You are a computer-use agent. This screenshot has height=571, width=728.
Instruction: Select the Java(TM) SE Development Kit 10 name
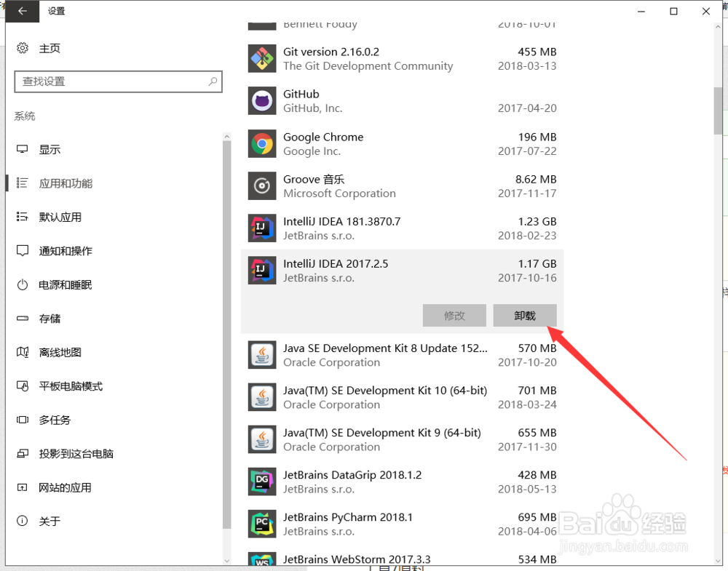click(385, 390)
